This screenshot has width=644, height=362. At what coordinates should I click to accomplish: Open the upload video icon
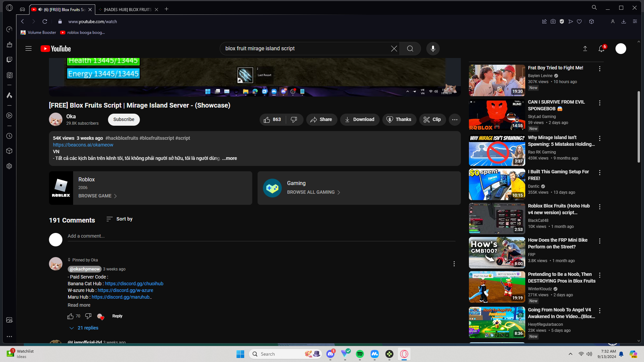click(x=585, y=49)
